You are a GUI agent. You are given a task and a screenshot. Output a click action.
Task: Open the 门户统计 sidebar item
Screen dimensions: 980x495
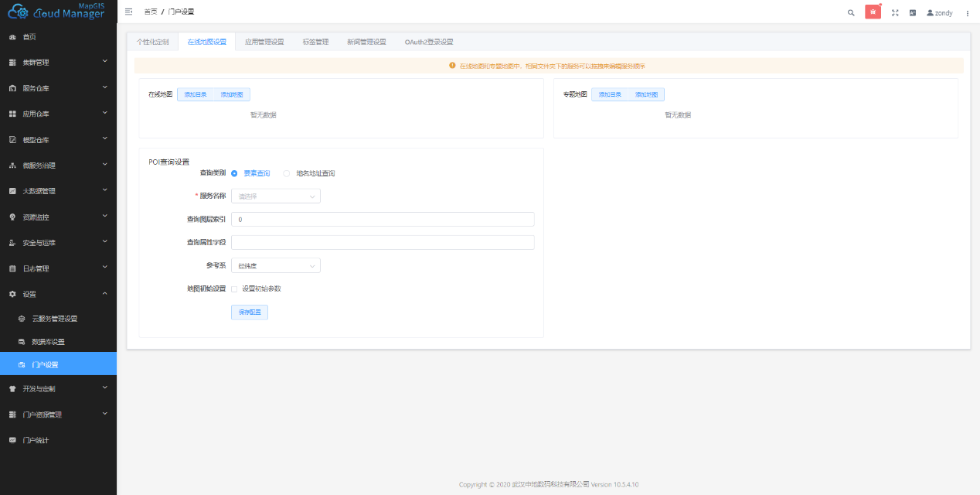pos(58,440)
